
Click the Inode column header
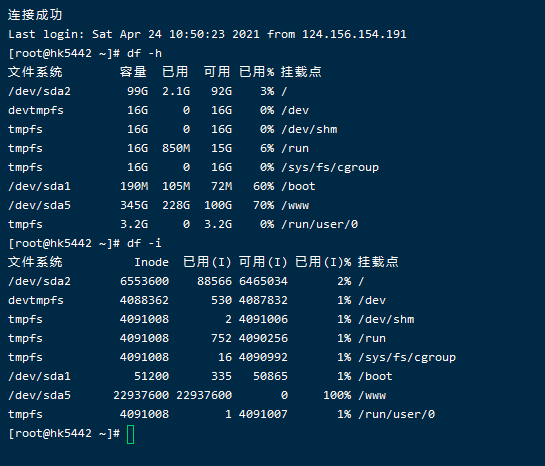tap(152, 262)
